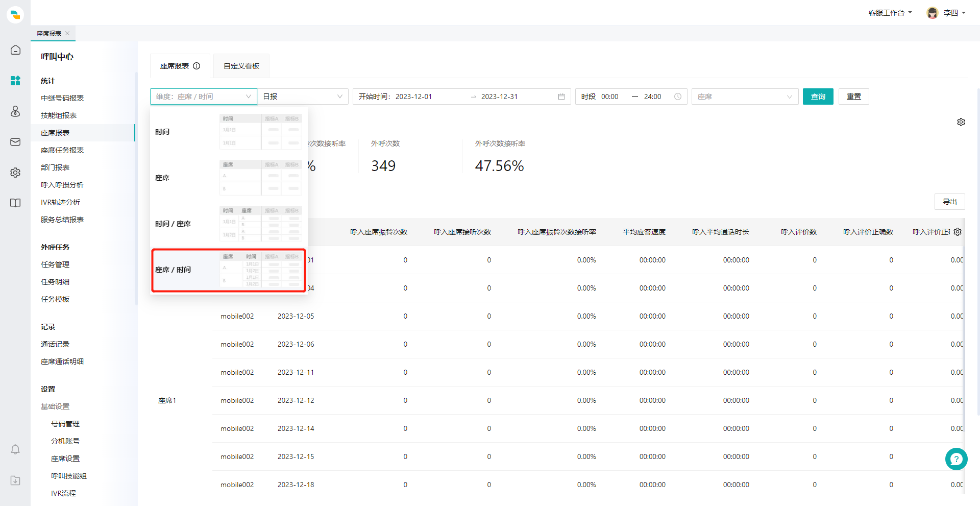Open the help question mark bubble
Viewport: 980px width, 506px height.
[956, 459]
